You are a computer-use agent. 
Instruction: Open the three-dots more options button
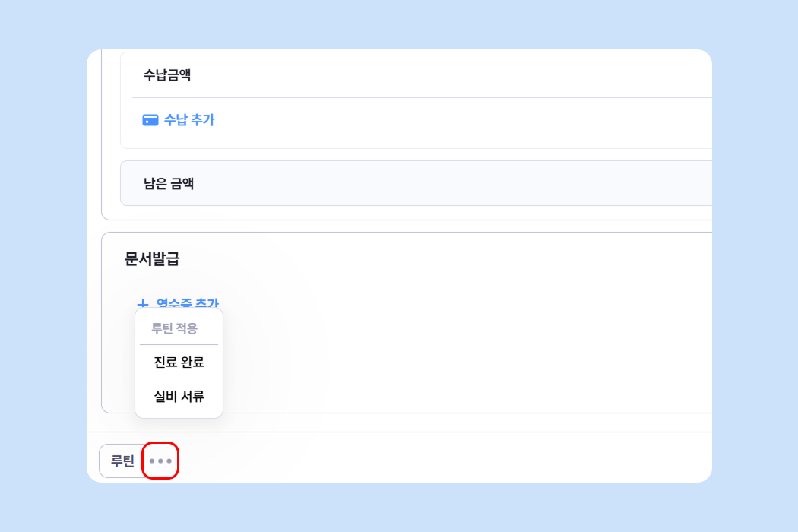[x=160, y=461]
